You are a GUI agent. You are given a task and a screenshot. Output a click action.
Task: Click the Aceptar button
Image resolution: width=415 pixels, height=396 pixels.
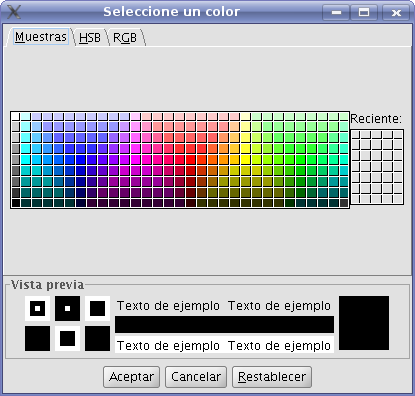pyautogui.click(x=131, y=377)
